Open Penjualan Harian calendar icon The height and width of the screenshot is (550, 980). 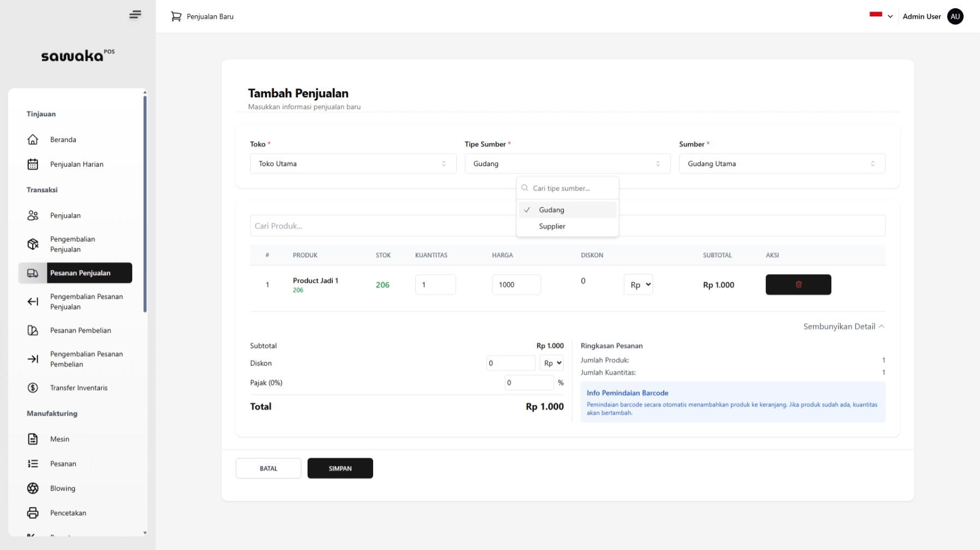[33, 164]
